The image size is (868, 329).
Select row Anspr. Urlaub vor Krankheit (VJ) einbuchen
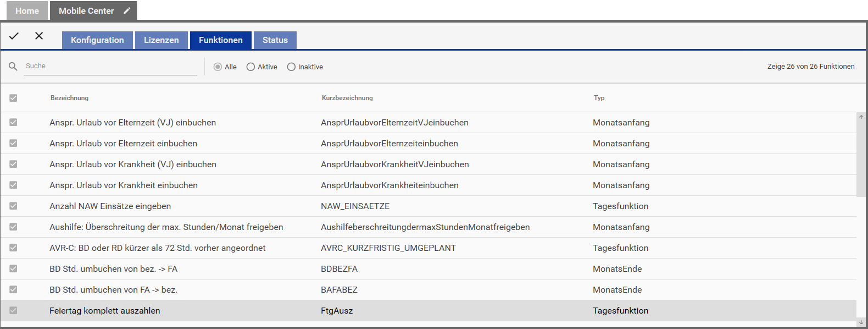tap(429, 164)
